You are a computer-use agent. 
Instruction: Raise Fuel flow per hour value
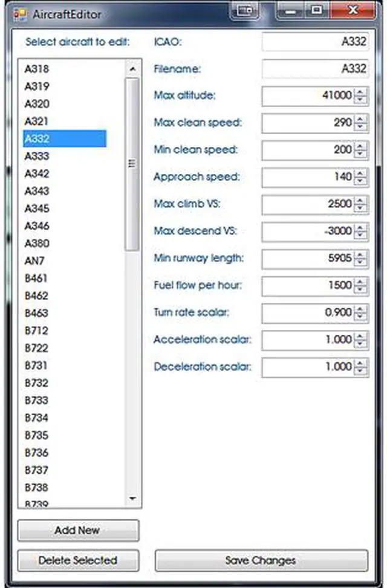tap(361, 282)
